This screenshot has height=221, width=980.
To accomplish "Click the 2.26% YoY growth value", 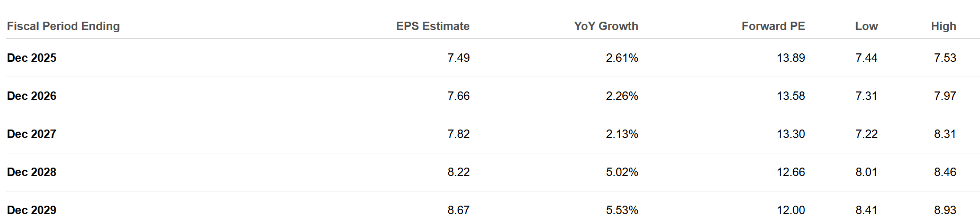I will (x=622, y=96).
